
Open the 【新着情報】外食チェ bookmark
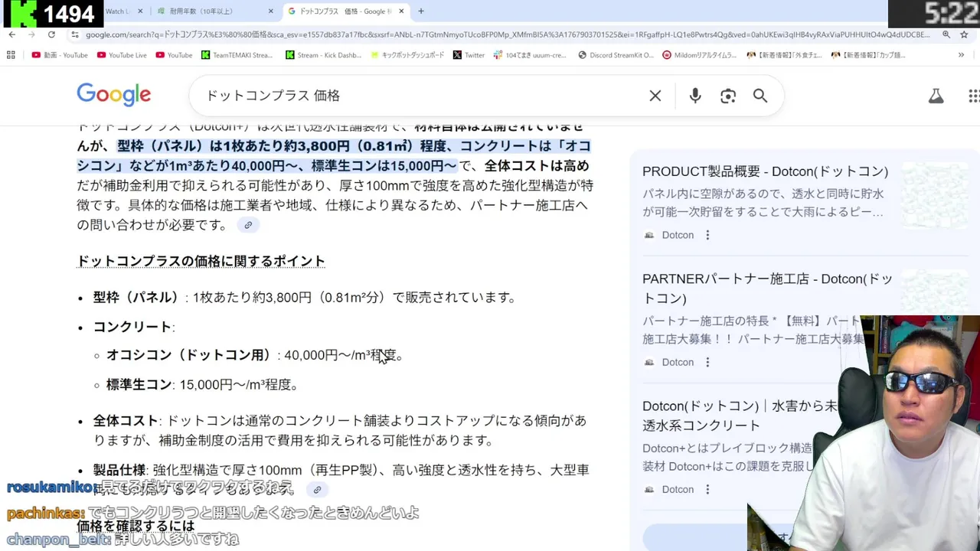[784, 55]
